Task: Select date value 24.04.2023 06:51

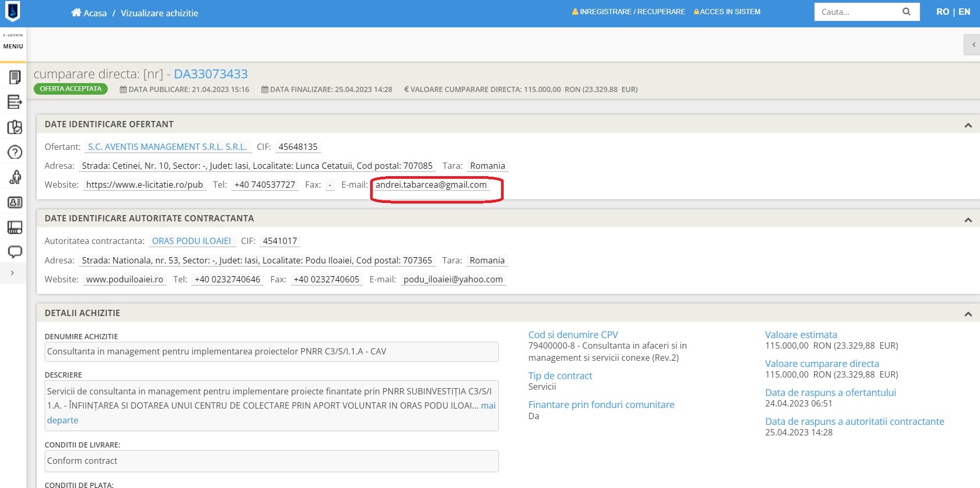Action: point(799,403)
